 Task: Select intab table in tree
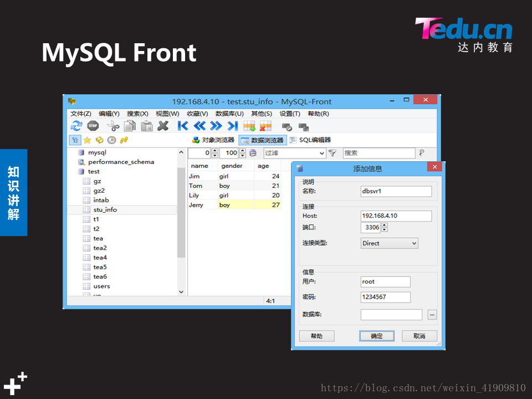click(101, 200)
